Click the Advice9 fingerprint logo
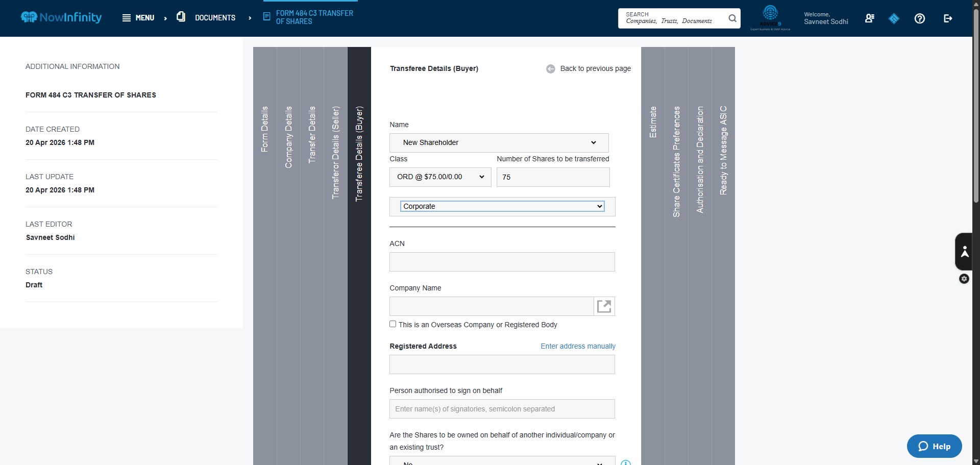Screen dimensions: 980x465 [x=770, y=17]
